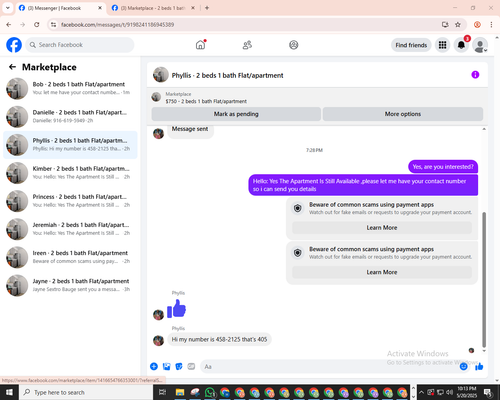The width and height of the screenshot is (500, 400).
Task: Open the Groups icon in top navigation
Action: [294, 45]
